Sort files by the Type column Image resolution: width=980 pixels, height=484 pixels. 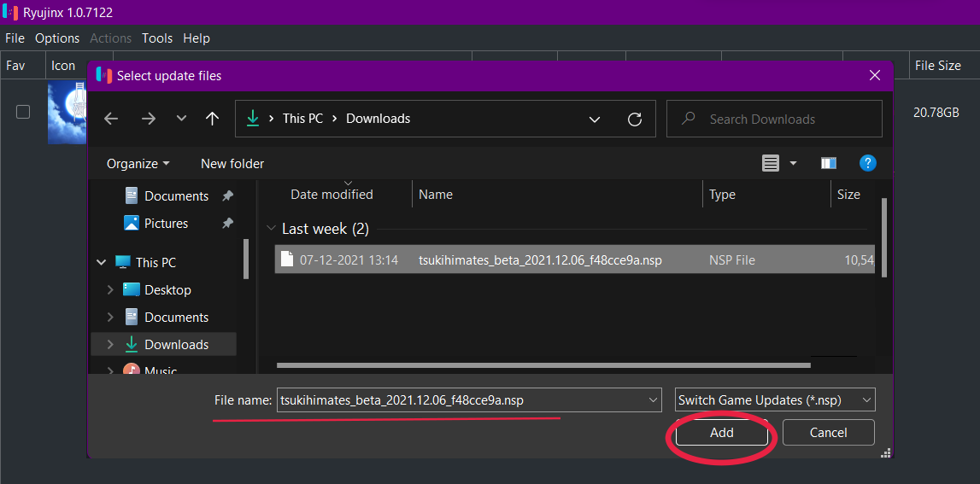pos(722,195)
